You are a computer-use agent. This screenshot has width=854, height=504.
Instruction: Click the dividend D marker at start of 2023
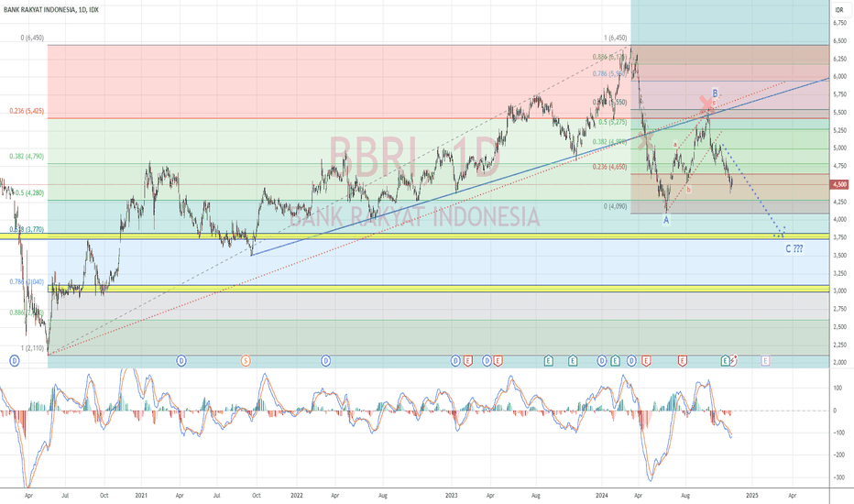[456, 361]
